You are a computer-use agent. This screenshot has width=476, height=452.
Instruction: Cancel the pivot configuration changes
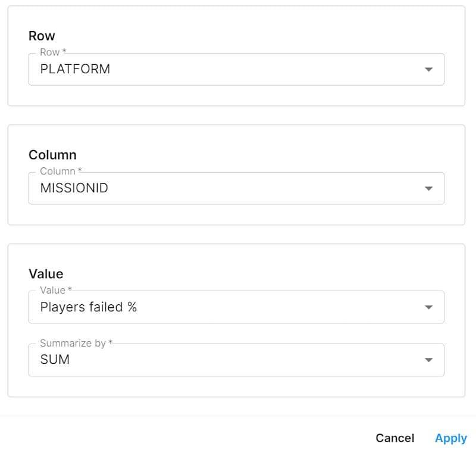point(394,438)
